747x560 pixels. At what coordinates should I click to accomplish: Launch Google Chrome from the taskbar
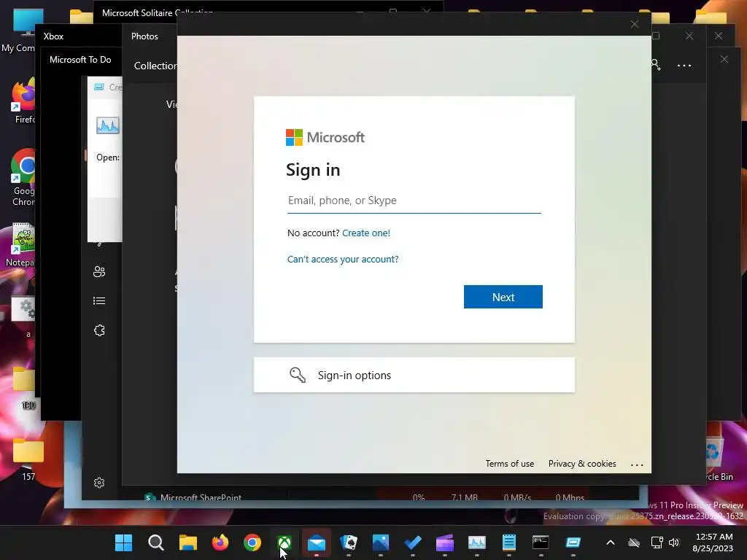pyautogui.click(x=252, y=542)
